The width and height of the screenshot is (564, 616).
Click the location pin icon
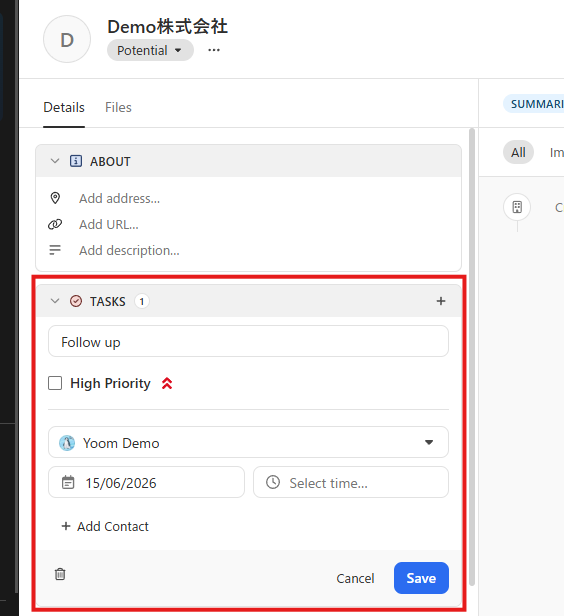[x=55, y=198]
